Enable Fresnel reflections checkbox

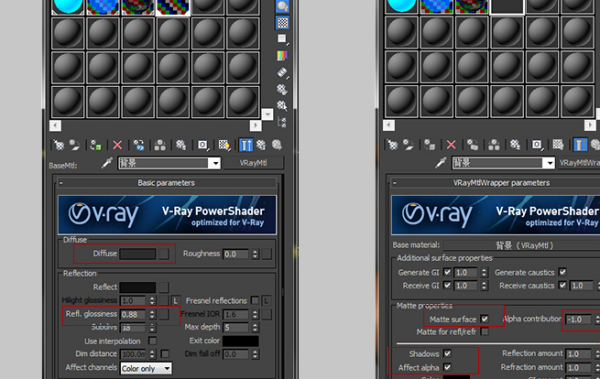pos(254,301)
